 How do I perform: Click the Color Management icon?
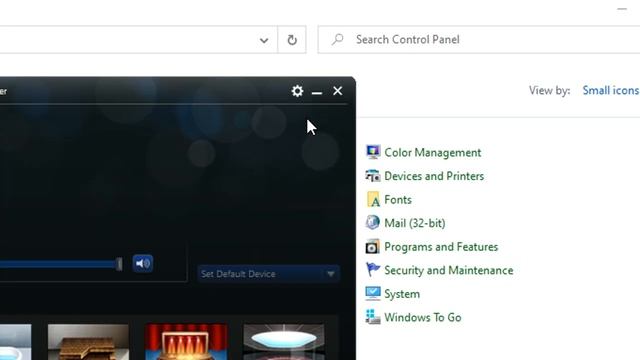click(x=373, y=152)
